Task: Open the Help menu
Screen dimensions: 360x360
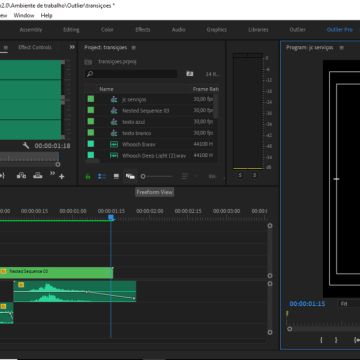Action: [x=46, y=15]
